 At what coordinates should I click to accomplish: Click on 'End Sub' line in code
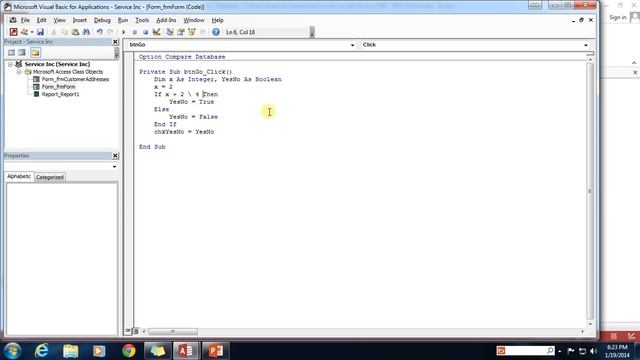[x=152, y=147]
